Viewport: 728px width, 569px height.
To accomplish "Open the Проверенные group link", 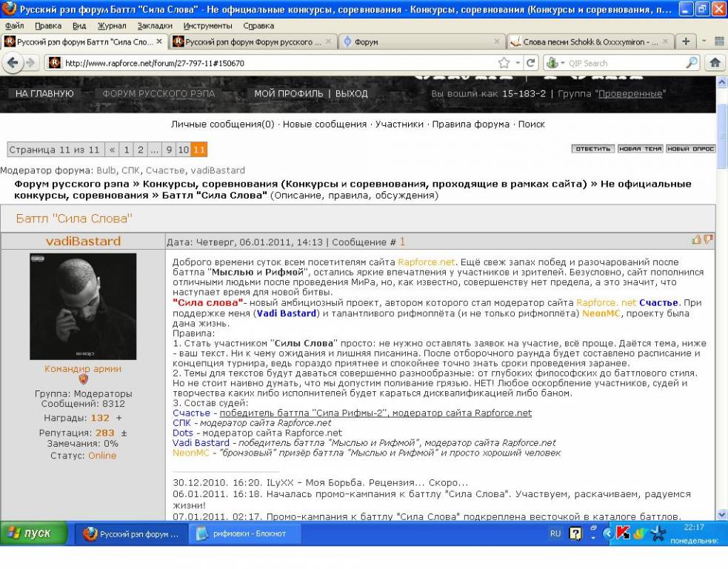I will pyautogui.click(x=630, y=94).
